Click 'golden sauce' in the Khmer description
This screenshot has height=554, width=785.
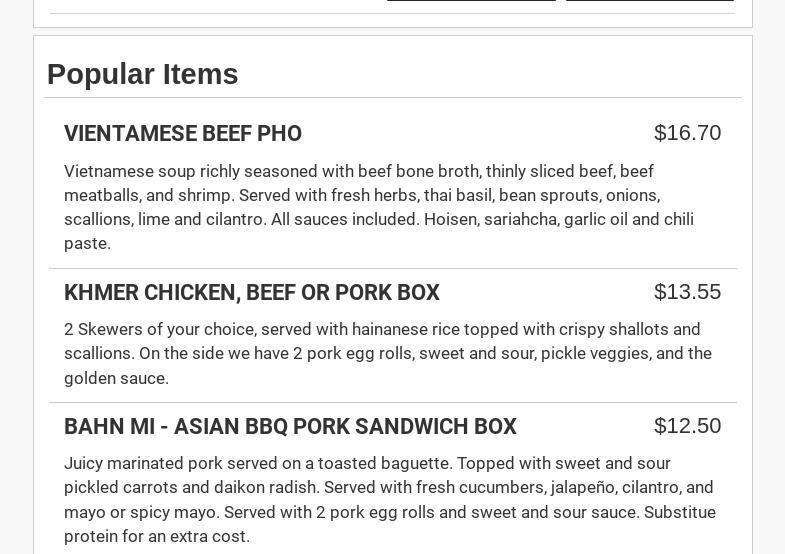tap(116, 378)
